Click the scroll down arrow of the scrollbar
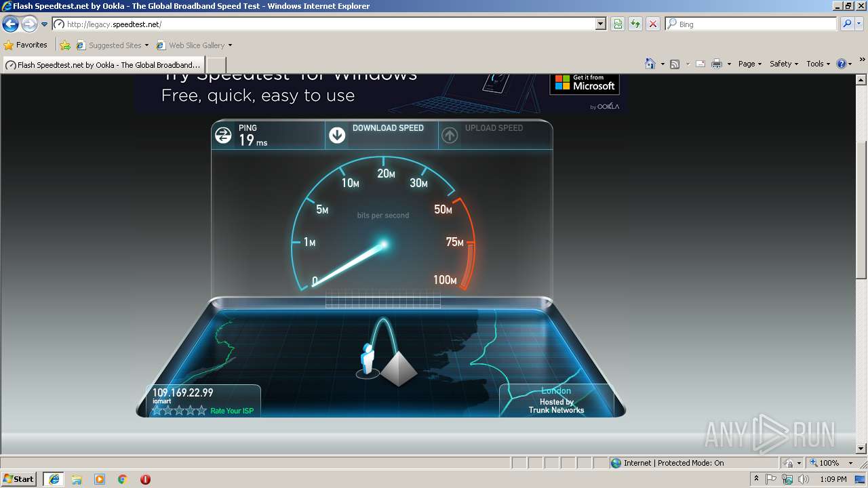The height and width of the screenshot is (488, 868). (x=861, y=448)
